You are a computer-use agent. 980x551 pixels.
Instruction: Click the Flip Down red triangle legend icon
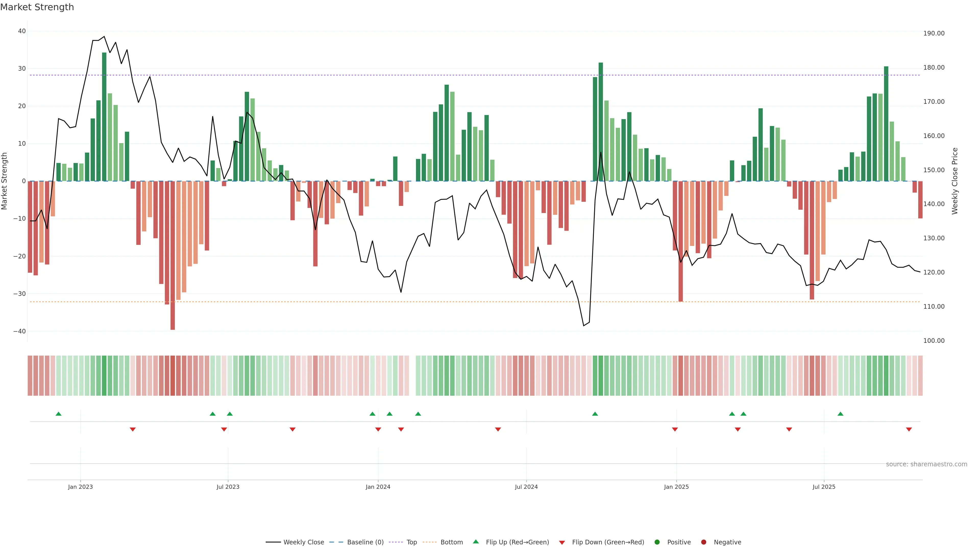click(x=562, y=542)
